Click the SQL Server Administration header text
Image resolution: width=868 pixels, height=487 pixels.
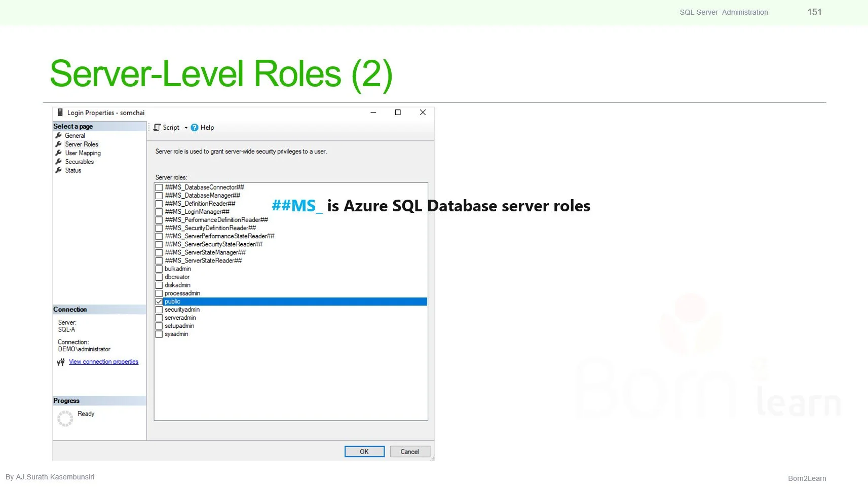click(724, 12)
